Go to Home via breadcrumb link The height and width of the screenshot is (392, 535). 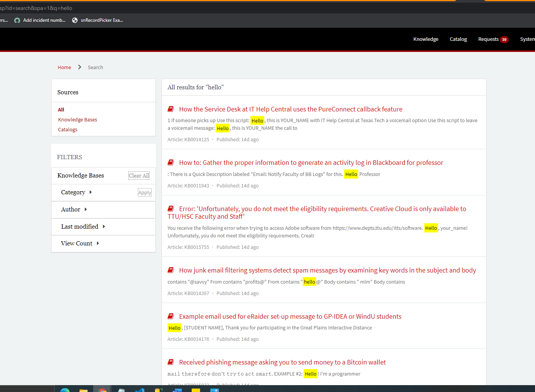[x=64, y=68]
